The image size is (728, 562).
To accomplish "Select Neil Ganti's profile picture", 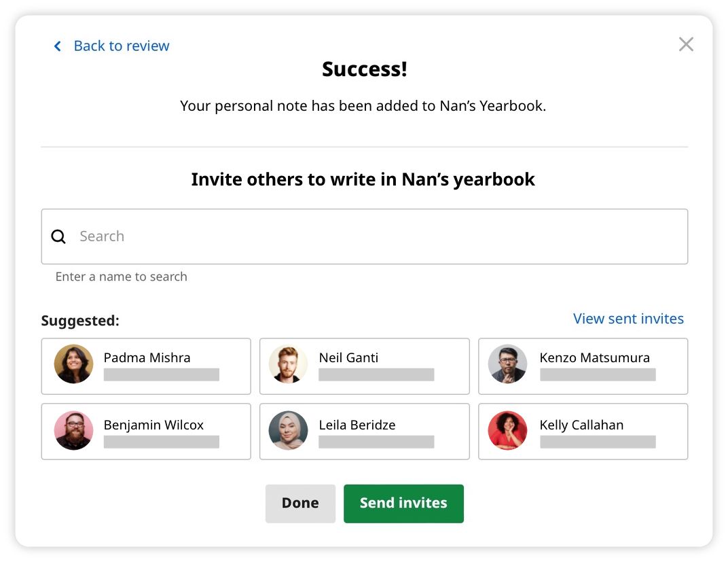I will [x=289, y=364].
